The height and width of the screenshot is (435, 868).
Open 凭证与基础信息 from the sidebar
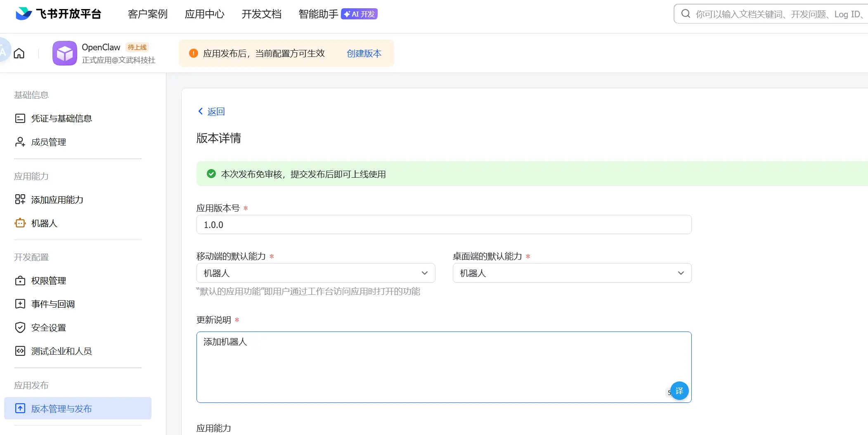[x=61, y=119]
